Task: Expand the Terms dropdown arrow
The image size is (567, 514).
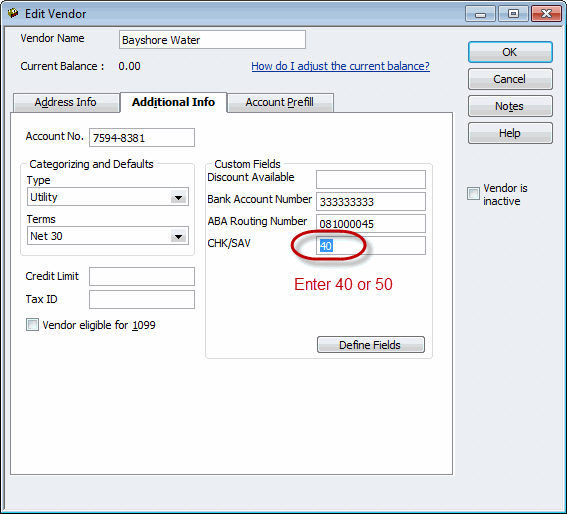Action: click(x=178, y=237)
